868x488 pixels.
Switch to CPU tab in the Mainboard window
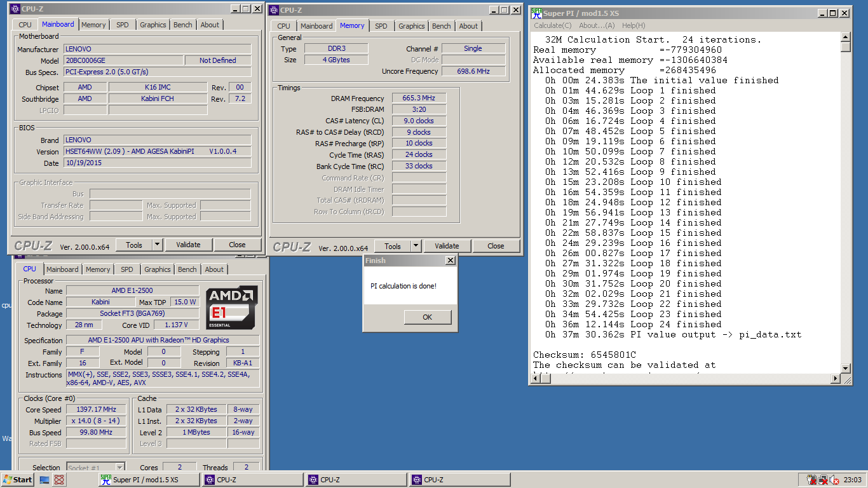pyautogui.click(x=25, y=25)
